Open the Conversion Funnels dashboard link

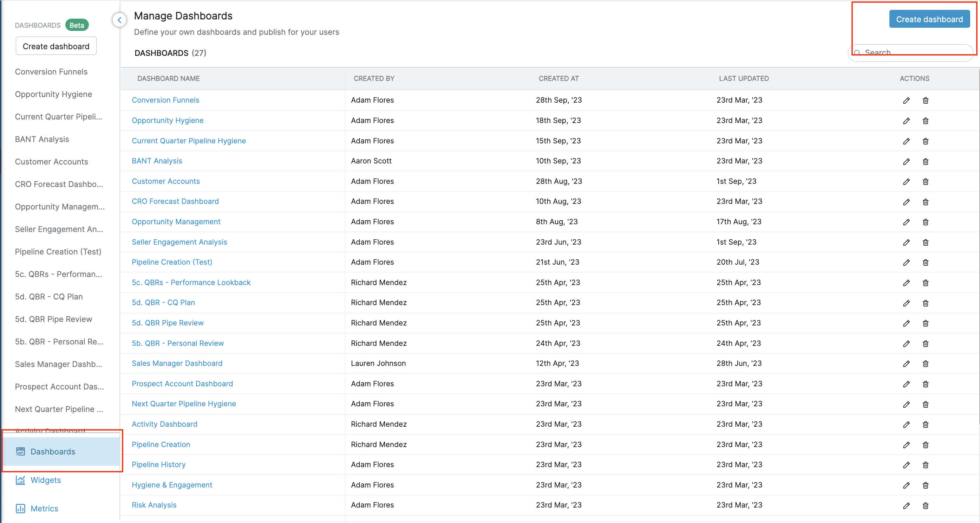(x=165, y=100)
